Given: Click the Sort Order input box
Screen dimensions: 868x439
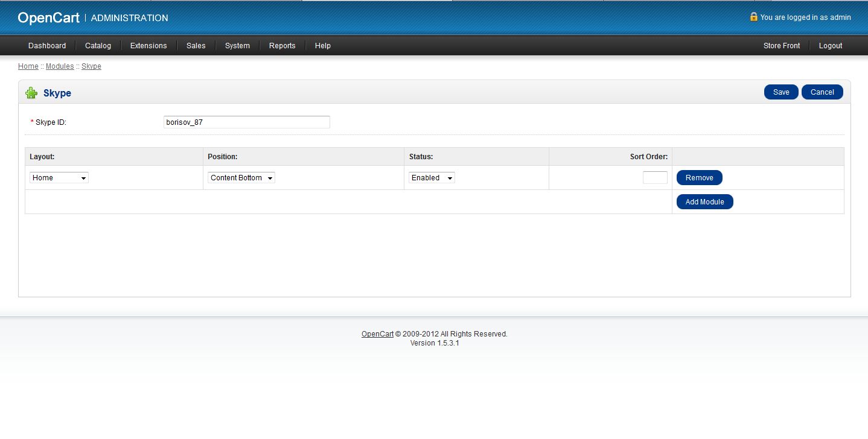Looking at the screenshot, I should [x=655, y=178].
